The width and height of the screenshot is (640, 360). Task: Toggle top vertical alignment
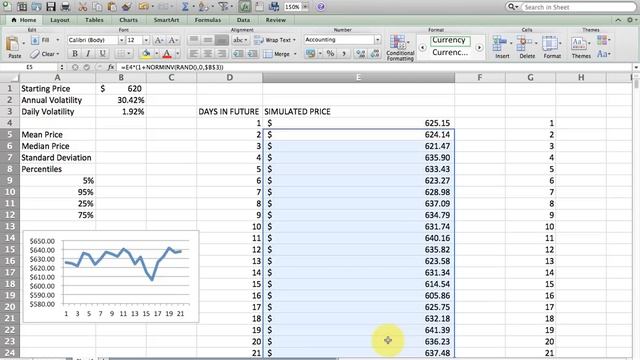coord(194,40)
